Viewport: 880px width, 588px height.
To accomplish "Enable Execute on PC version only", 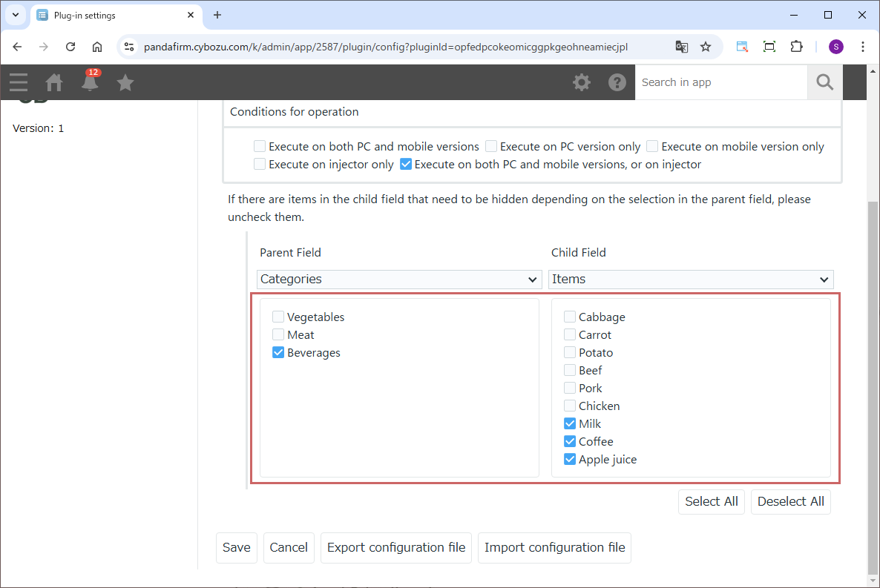I will [x=491, y=147].
